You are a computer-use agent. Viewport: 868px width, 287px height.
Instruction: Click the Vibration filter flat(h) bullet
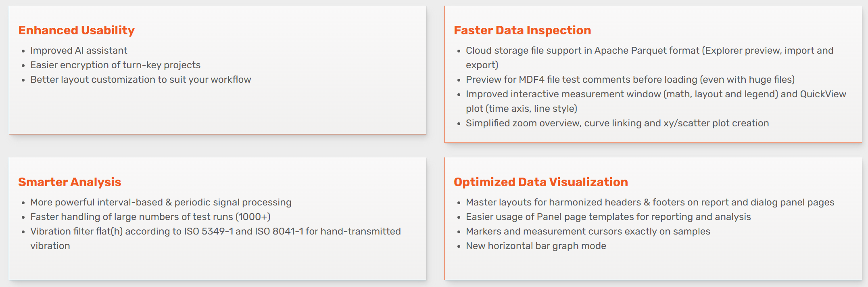[x=216, y=239]
